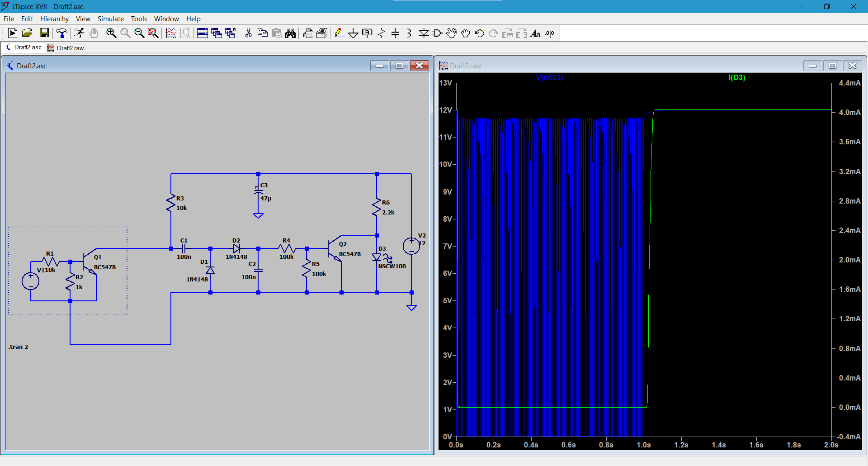Select the resistor component tool

[x=381, y=33]
